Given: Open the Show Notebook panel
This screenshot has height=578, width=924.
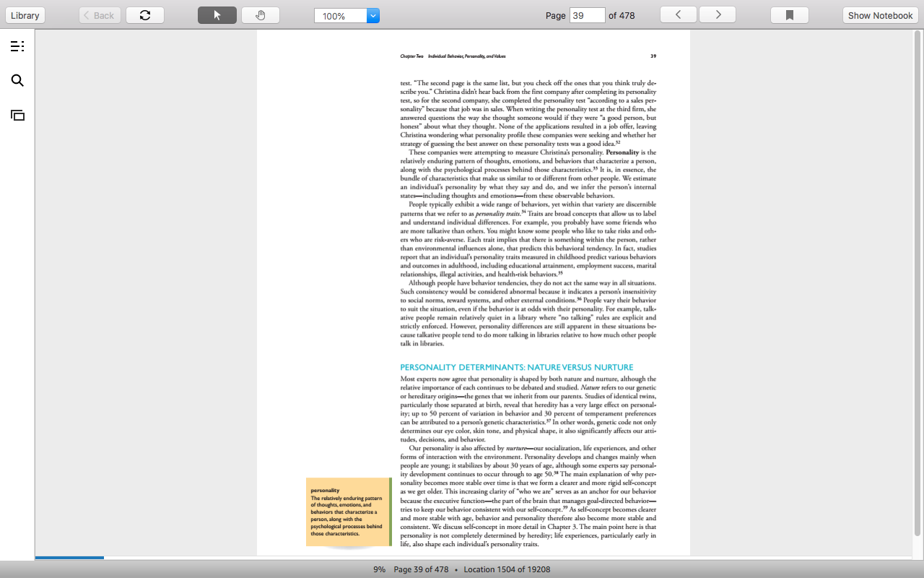Looking at the screenshot, I should [880, 15].
